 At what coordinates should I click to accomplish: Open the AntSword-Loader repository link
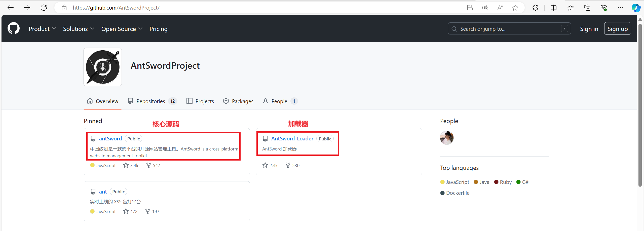[292, 139]
